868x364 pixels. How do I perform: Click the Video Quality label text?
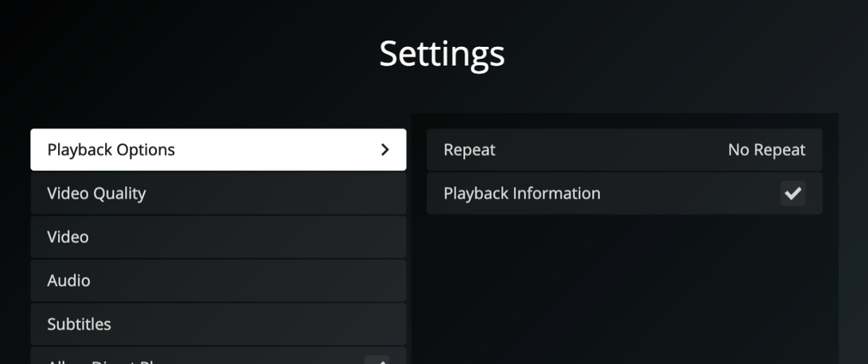pos(96,193)
